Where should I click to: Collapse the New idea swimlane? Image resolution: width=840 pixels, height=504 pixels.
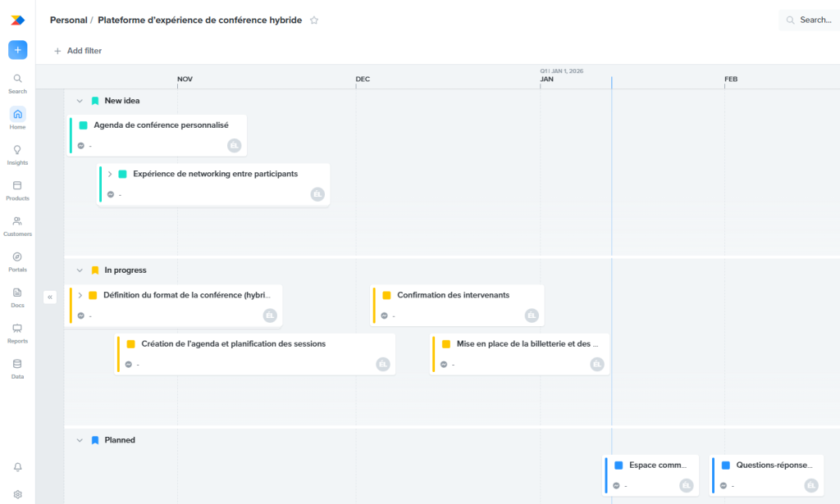point(80,100)
